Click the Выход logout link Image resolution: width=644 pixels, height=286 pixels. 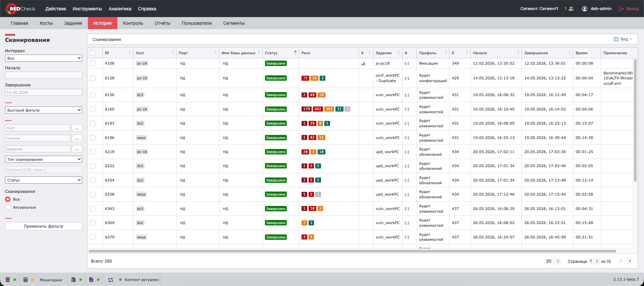(x=629, y=9)
